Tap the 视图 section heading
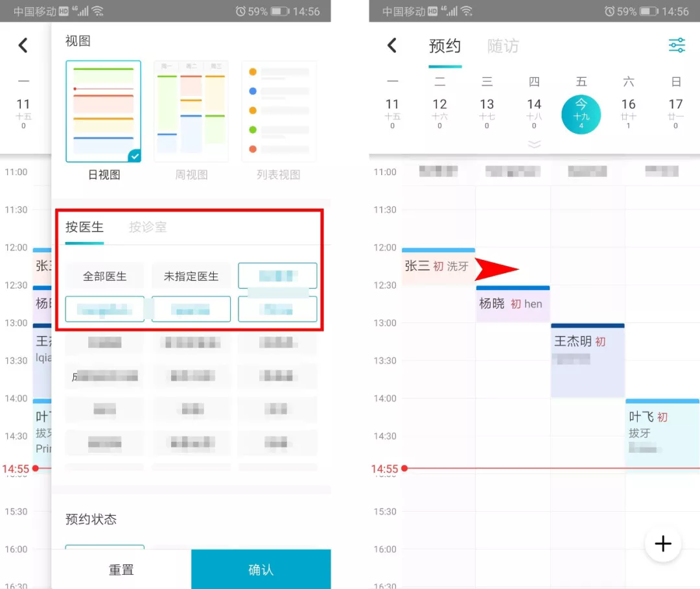The image size is (700, 589). click(78, 41)
